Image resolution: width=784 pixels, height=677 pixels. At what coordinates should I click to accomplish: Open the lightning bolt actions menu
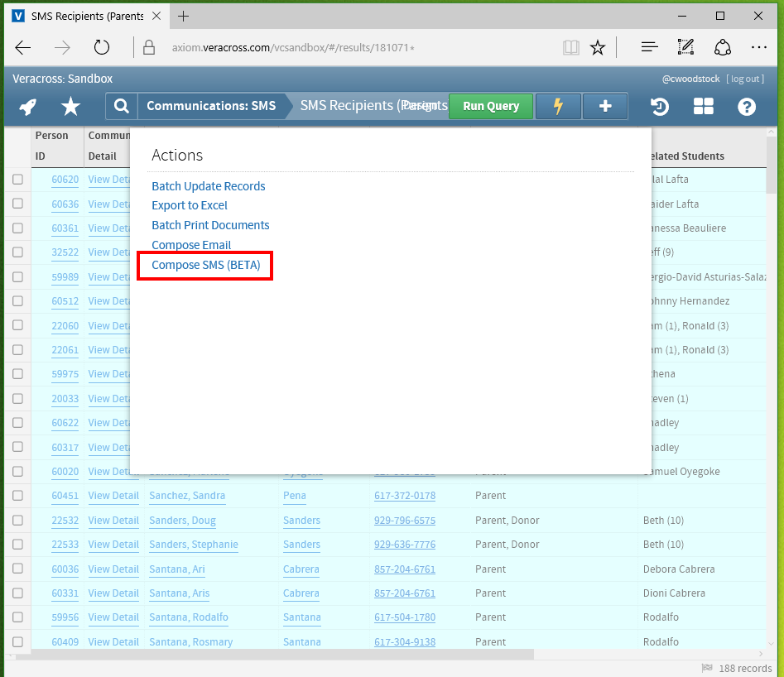point(558,106)
